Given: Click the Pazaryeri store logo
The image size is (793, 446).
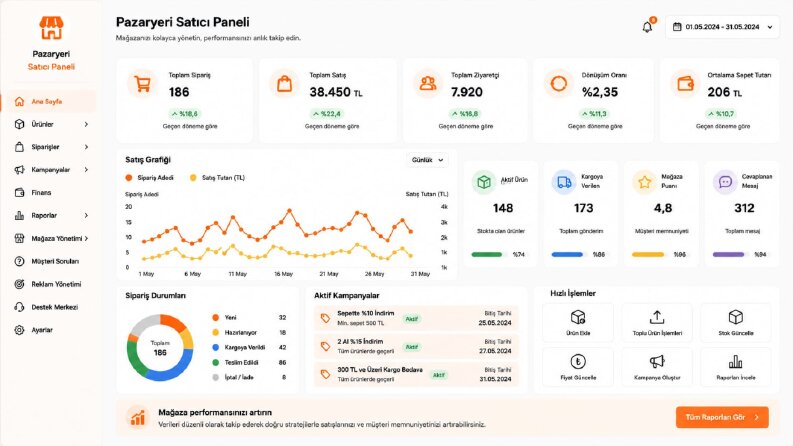Looking at the screenshot, I should tap(51, 27).
